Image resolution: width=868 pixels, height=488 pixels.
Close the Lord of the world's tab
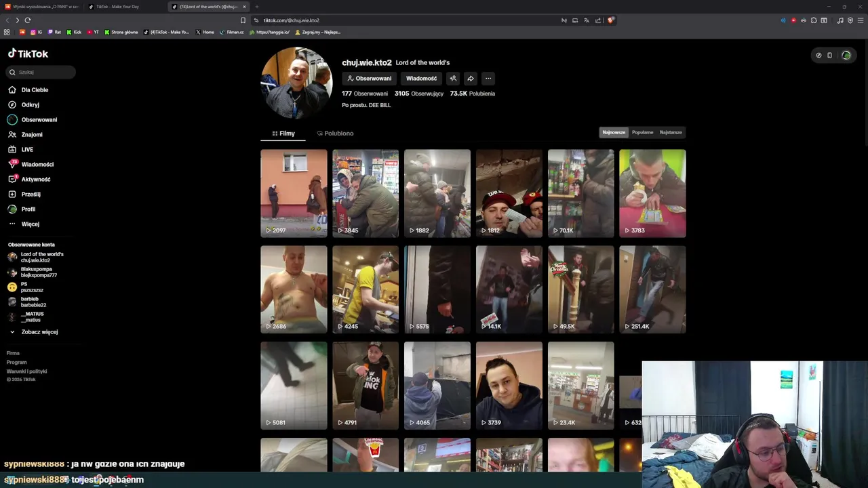click(x=245, y=7)
